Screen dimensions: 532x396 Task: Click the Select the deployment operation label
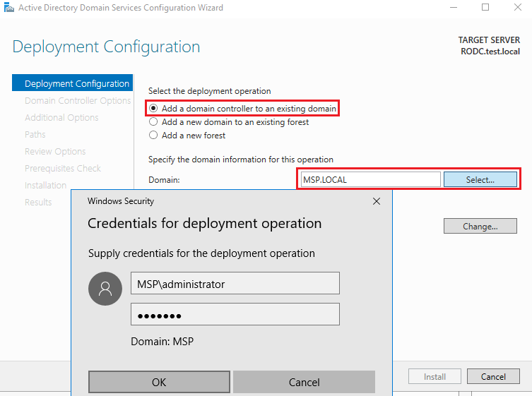pyautogui.click(x=209, y=91)
